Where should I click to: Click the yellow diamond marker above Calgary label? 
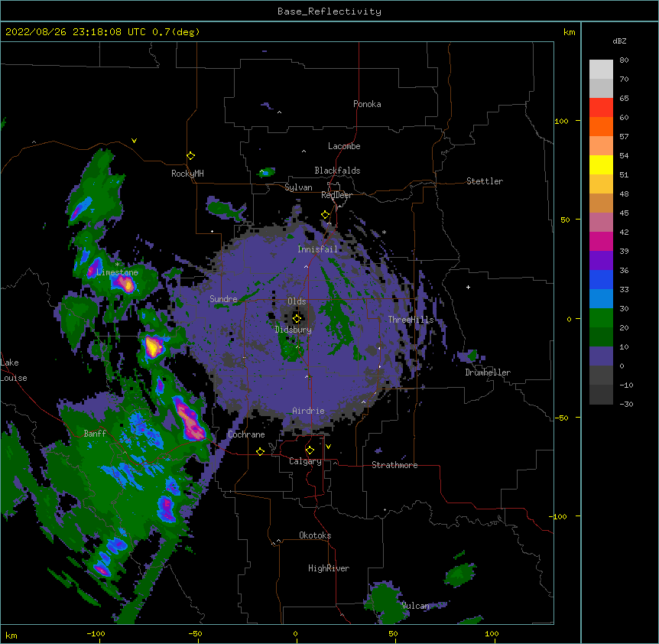tap(310, 450)
